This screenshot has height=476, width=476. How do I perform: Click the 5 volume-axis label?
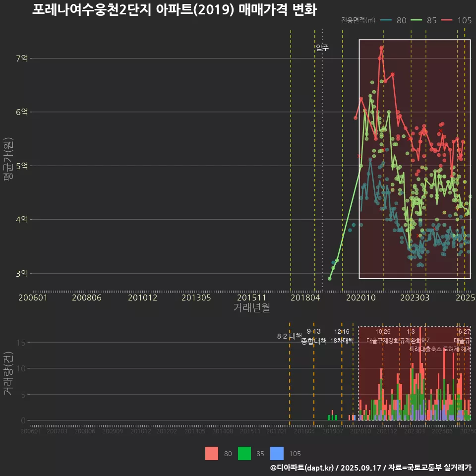coord(23,395)
